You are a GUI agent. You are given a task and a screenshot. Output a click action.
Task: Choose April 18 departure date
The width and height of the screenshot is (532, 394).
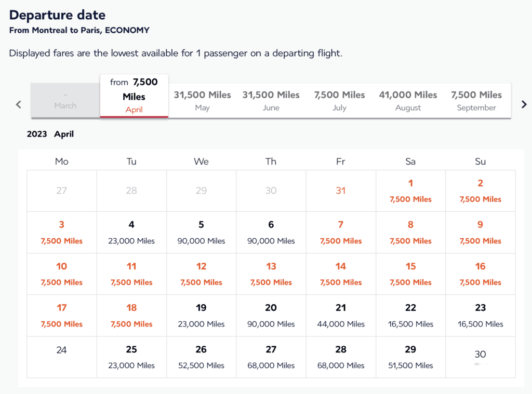[x=131, y=315]
